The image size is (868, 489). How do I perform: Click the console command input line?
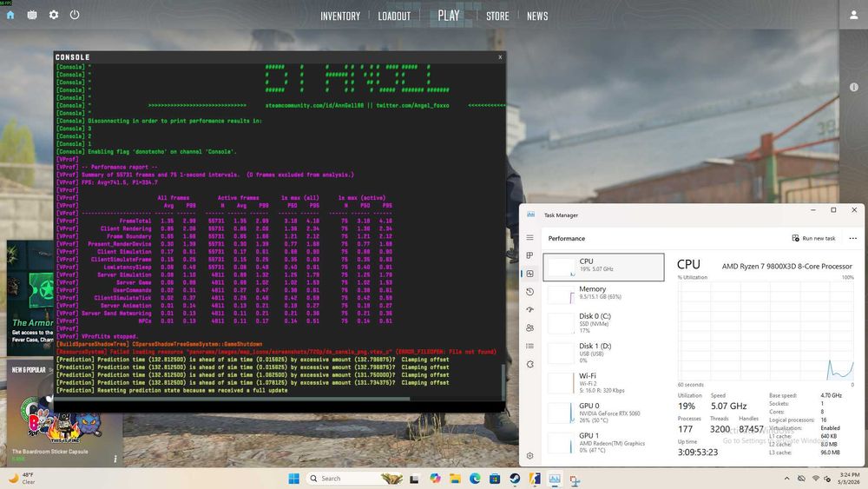click(279, 407)
